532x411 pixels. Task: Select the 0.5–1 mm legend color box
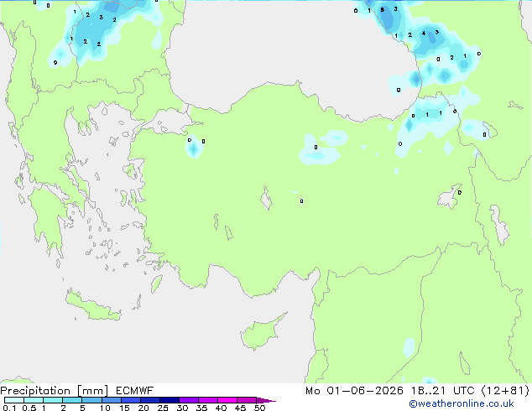click(x=34, y=400)
